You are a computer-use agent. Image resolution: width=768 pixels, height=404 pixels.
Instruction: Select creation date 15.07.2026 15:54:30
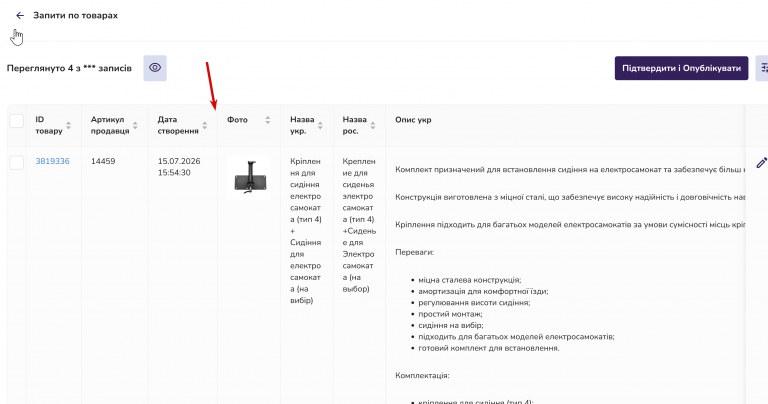pyautogui.click(x=179, y=167)
